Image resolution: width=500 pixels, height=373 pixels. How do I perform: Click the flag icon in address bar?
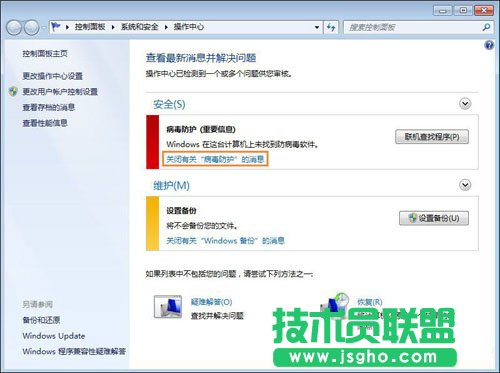[56, 27]
